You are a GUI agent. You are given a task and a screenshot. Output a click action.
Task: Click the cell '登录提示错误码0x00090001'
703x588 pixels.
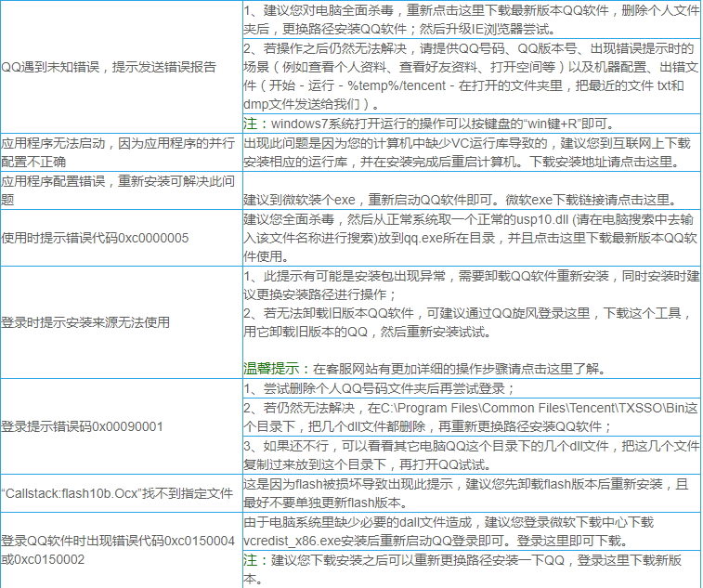121,426
